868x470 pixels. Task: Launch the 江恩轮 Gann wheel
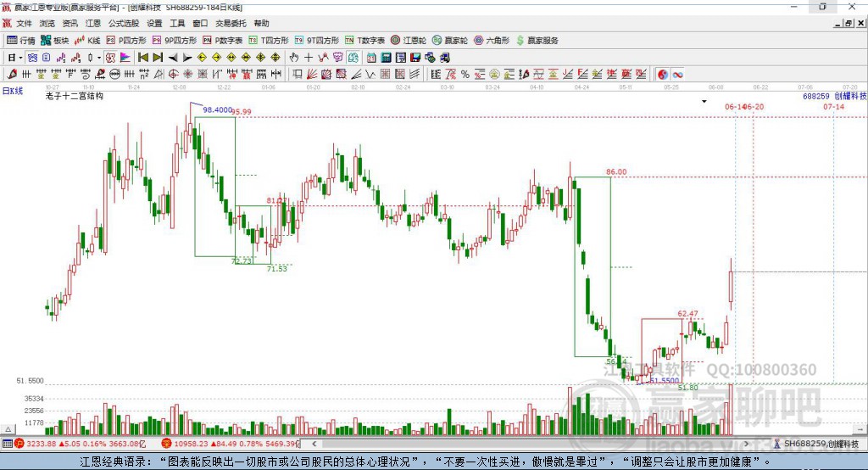tap(409, 41)
